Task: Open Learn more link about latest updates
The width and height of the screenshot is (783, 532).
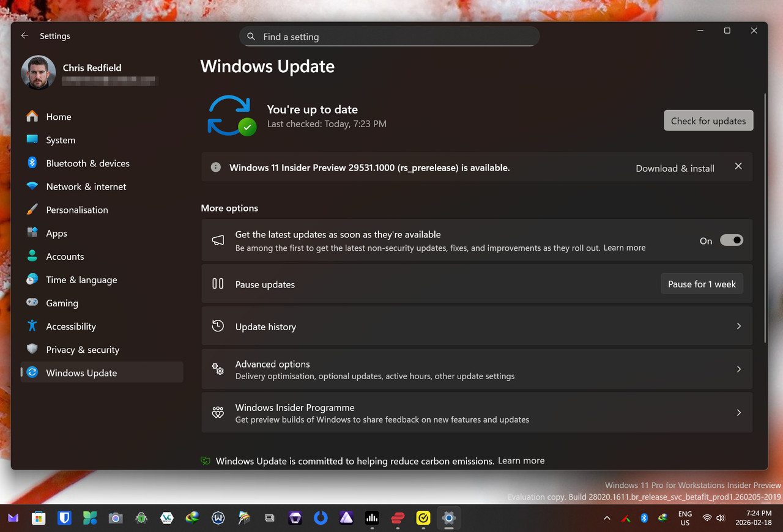Action: click(x=625, y=248)
